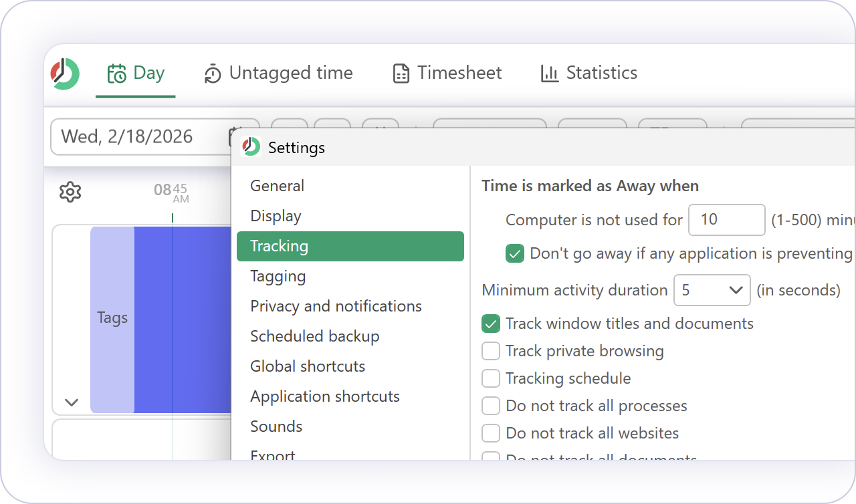Viewport: 856px width, 504px height.
Task: Collapse the Tags row chevron
Action: (72, 402)
